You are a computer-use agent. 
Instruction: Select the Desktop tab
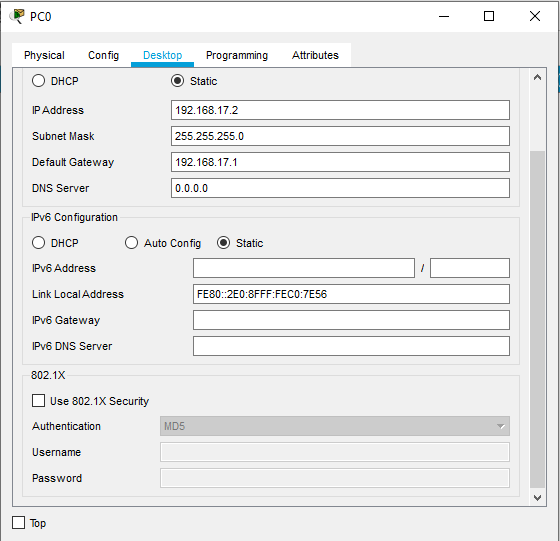point(162,55)
